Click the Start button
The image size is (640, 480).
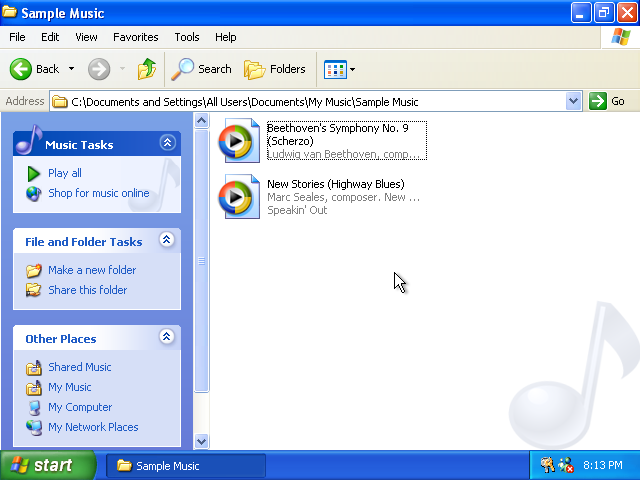click(x=48, y=465)
